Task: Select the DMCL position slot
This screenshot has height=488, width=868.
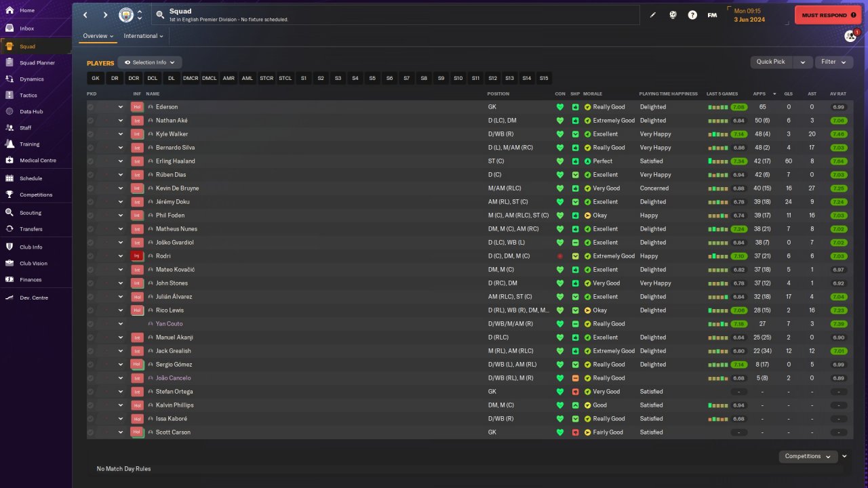Action: [x=210, y=78]
